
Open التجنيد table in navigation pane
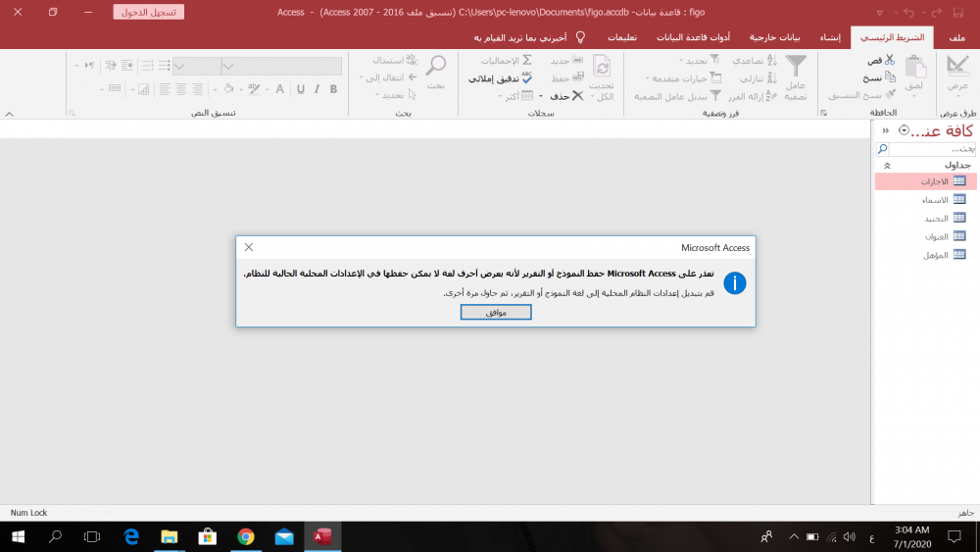[926, 219]
